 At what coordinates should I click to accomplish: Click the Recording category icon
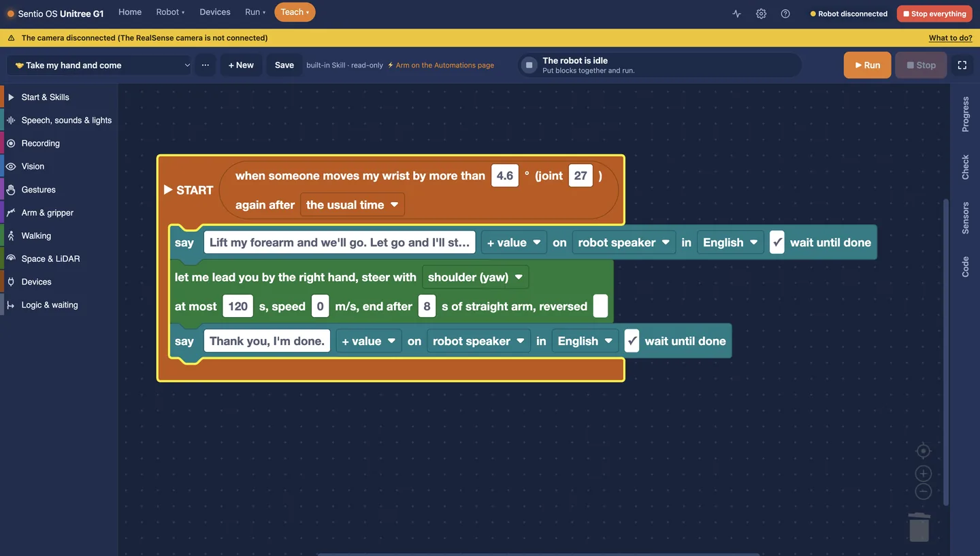[11, 144]
